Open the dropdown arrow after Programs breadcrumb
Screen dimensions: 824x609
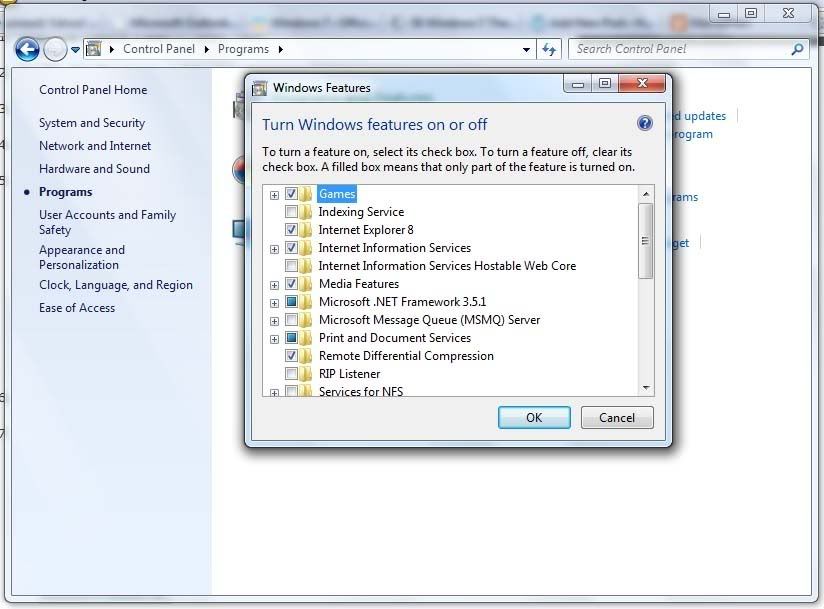tap(281, 49)
